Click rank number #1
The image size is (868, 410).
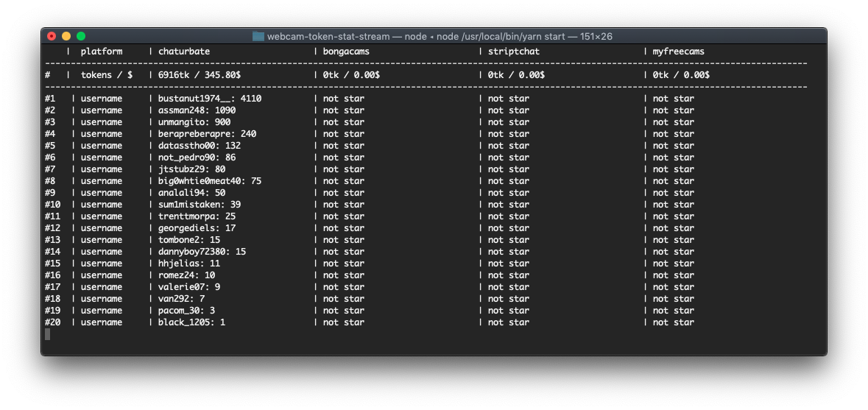coord(50,99)
